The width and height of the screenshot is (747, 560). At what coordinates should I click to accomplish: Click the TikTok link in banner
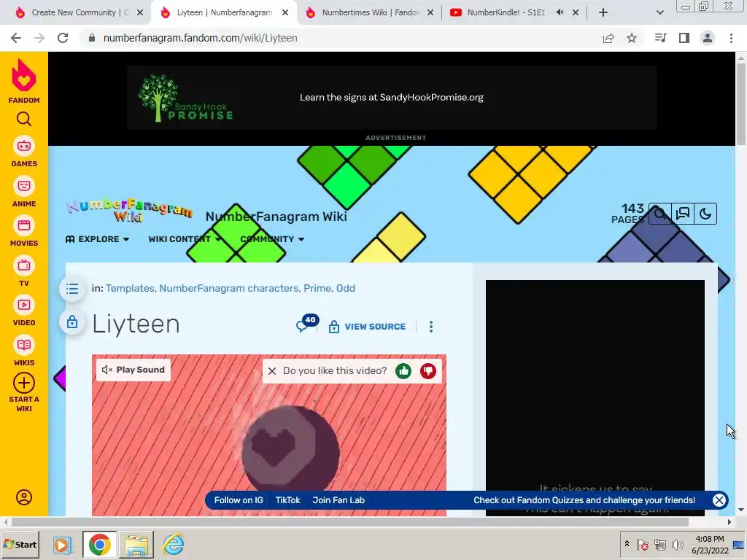tap(287, 500)
